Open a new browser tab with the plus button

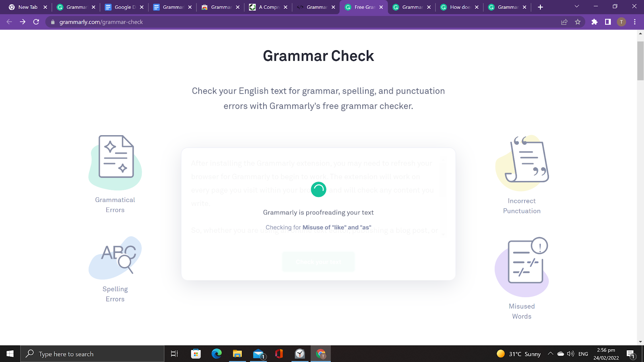click(x=540, y=7)
